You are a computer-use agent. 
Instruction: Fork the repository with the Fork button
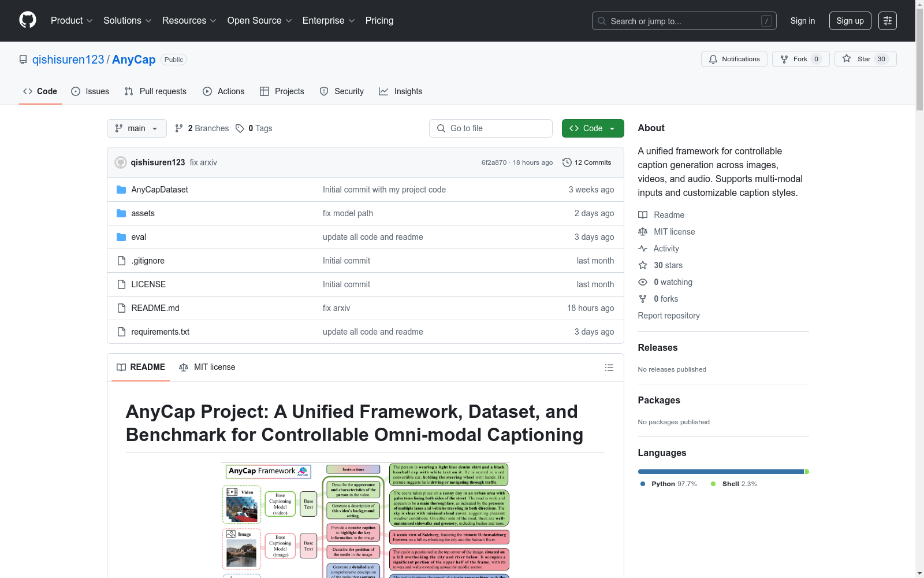[x=800, y=59]
